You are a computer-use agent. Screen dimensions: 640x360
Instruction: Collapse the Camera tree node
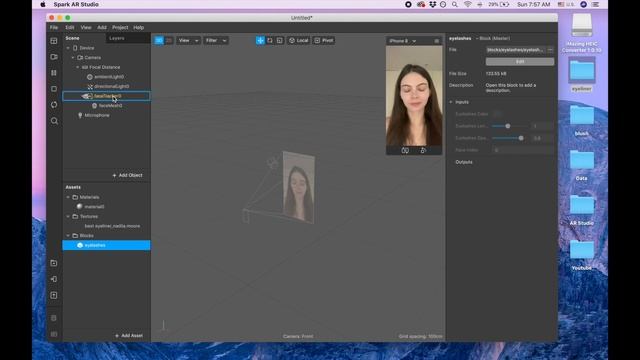[x=73, y=58]
